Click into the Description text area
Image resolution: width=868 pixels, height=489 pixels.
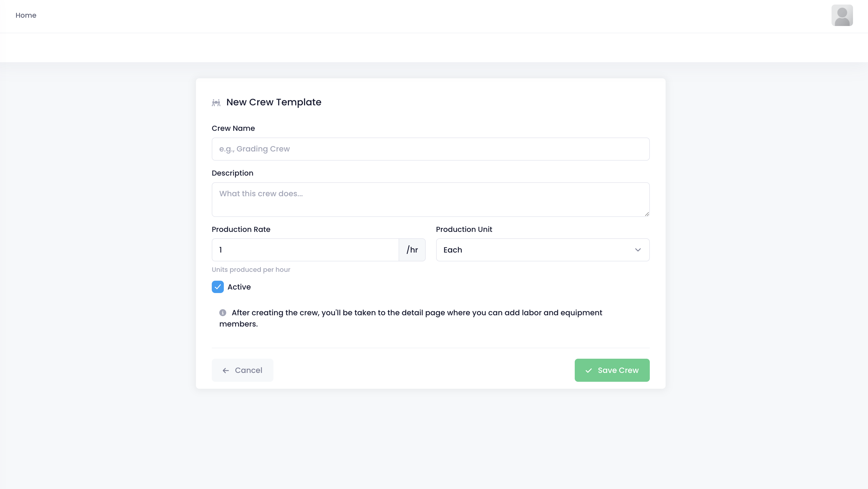[x=430, y=199]
